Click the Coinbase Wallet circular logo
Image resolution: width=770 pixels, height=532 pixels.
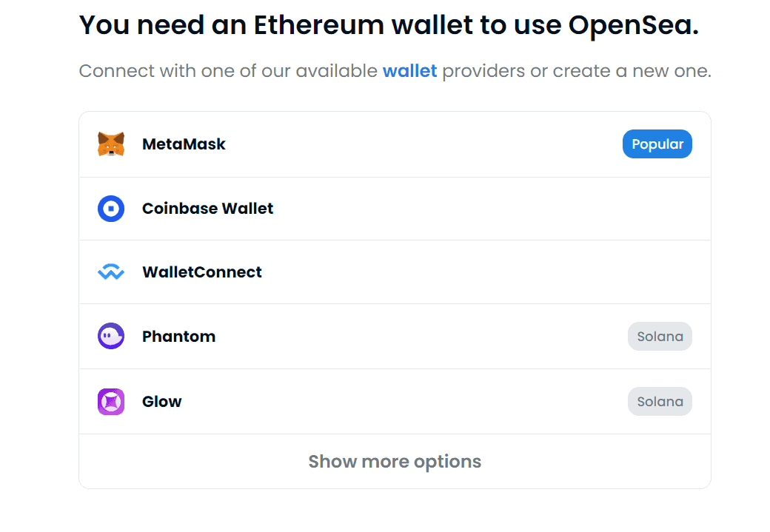pos(110,208)
